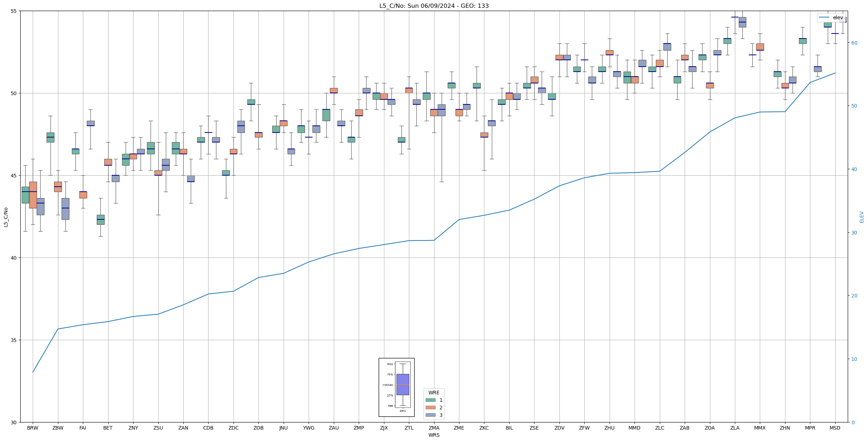868x441 pixels.
Task: Click the 60 tick on right elevation axis
Action: pos(854,43)
